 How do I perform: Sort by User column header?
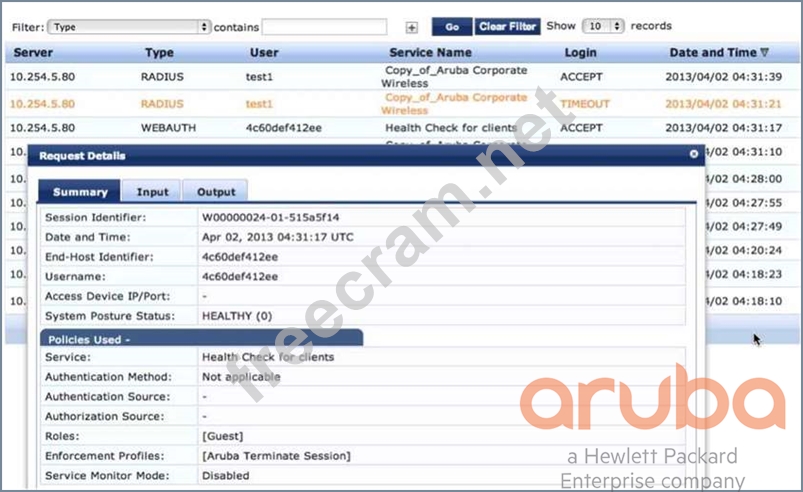tap(264, 52)
